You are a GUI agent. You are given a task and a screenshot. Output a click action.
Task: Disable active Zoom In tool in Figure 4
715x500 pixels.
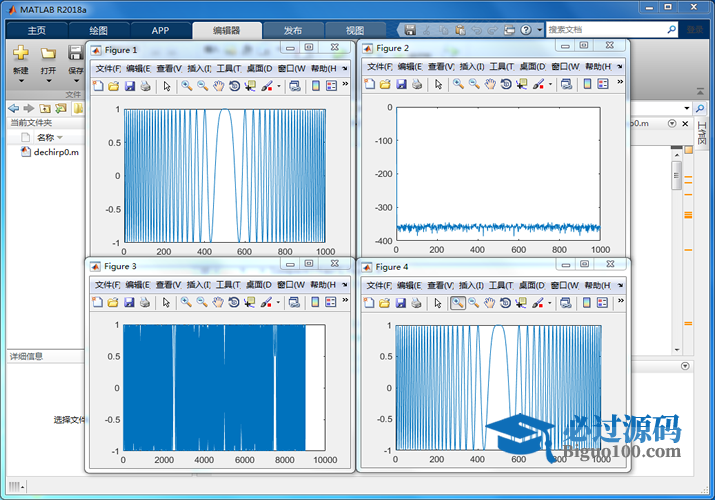click(x=458, y=303)
